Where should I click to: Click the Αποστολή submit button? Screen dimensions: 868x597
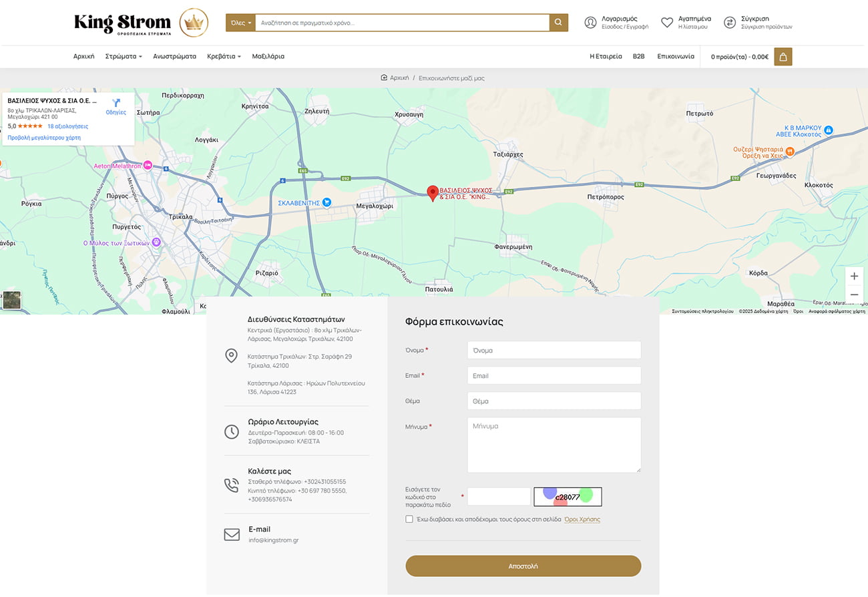523,566
